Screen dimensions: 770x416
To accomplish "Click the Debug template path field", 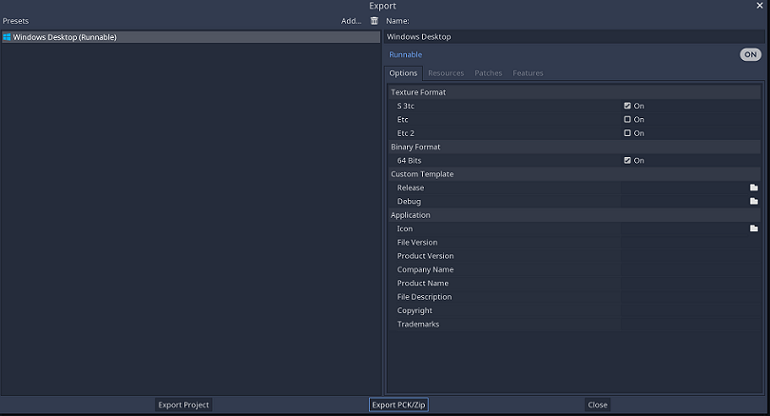I will click(684, 201).
